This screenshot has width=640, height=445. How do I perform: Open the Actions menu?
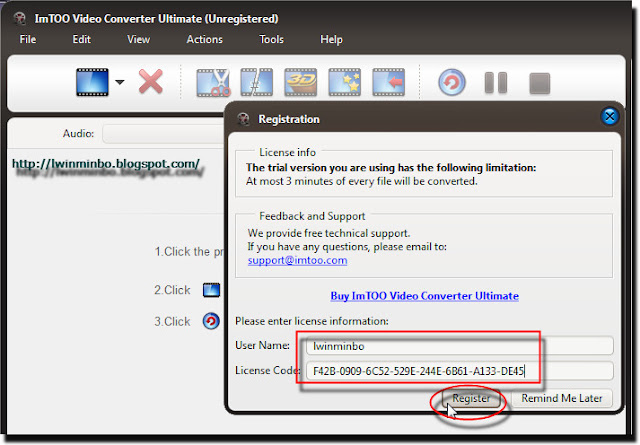[x=204, y=39]
